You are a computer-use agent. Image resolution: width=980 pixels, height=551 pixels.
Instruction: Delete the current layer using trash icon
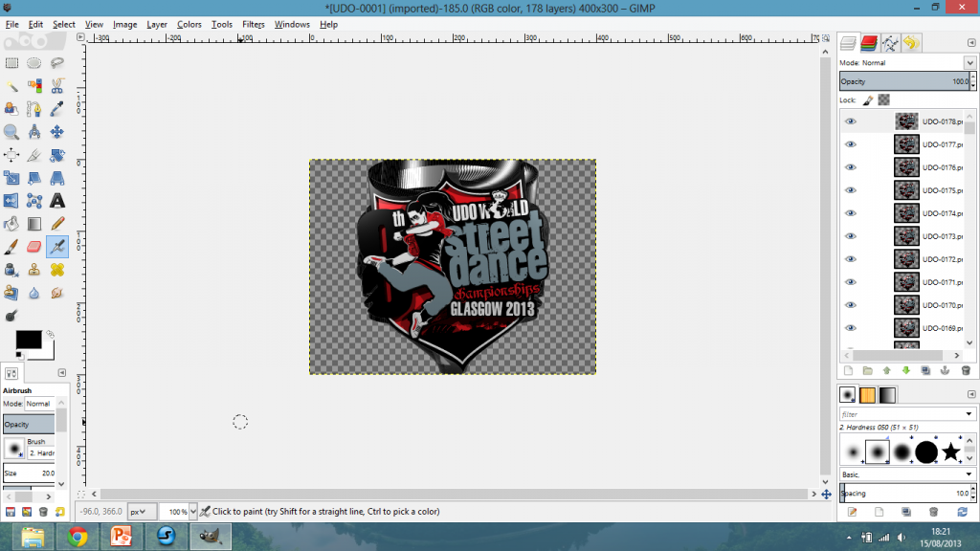point(965,371)
